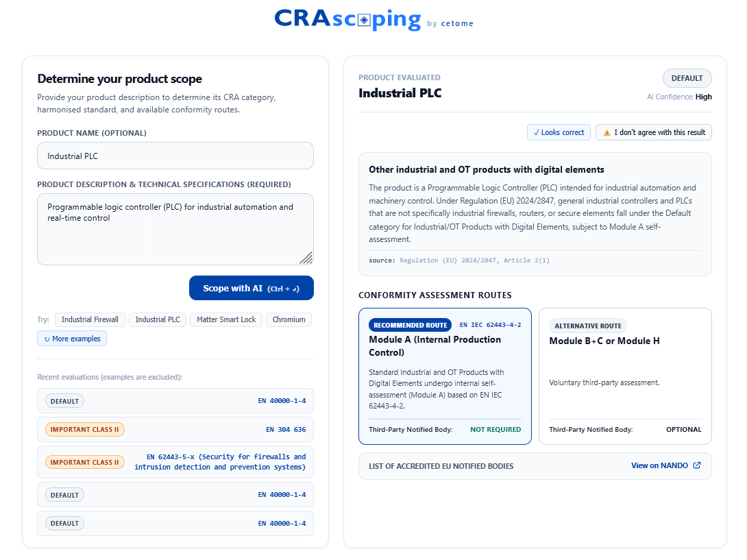Image resolution: width=747 pixels, height=560 pixels.
Task: Try the Industrial PLC example chip
Action: pos(158,320)
